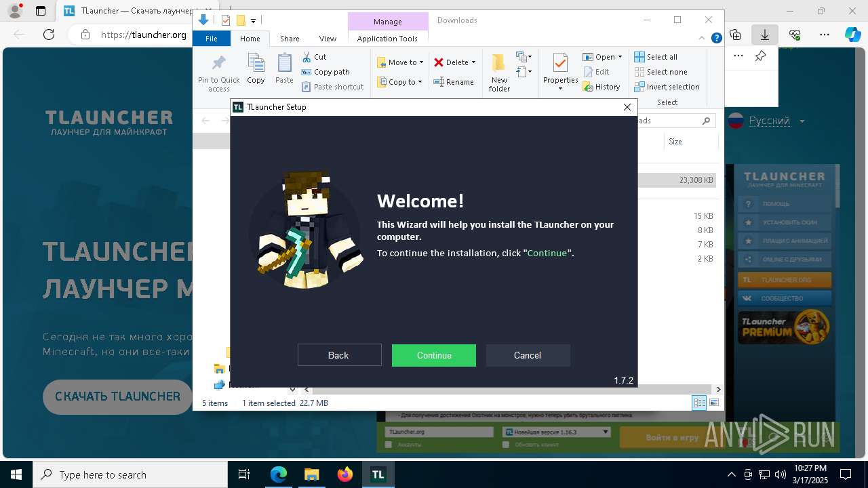Open Edge Settings and more menu
This screenshot has height=488, width=868.
pos(825,35)
